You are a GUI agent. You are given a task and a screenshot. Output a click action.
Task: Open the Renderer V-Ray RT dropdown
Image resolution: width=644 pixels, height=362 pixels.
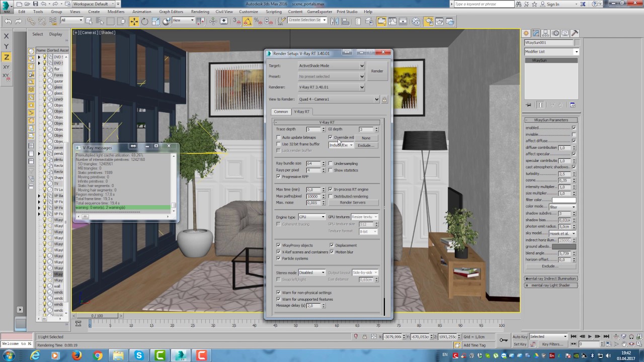pyautogui.click(x=331, y=87)
